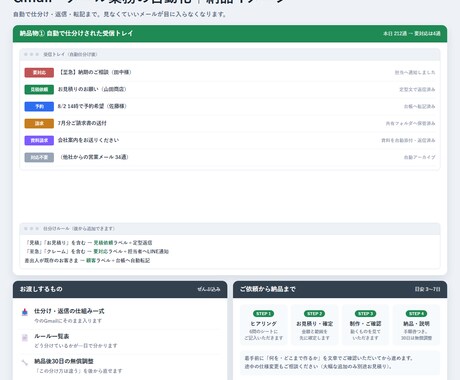The width and height of the screenshot is (460, 380).
Task: Click the 納品物① 自動で仕分けされた受信トレイ header
Action: pyautogui.click(x=76, y=33)
